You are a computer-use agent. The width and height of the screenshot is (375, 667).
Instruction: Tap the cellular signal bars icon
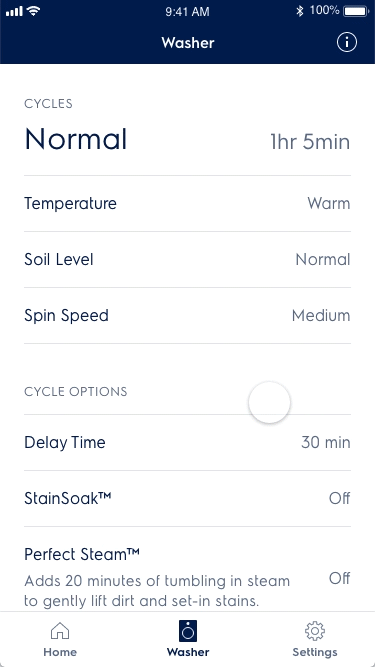[x=14, y=11]
